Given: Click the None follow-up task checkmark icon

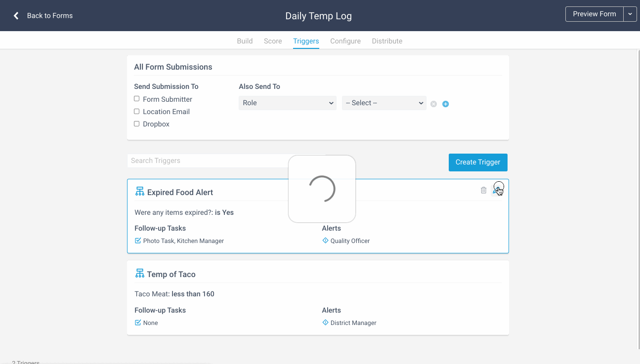Looking at the screenshot, I should point(138,323).
